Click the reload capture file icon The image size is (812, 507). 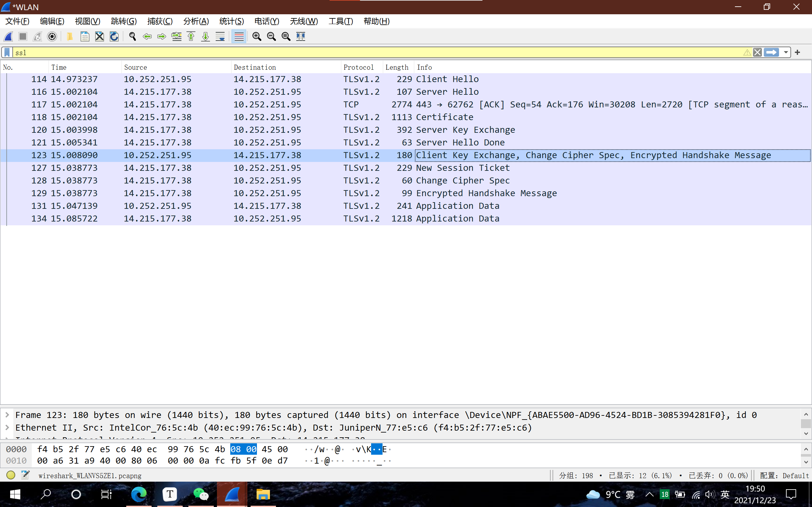pos(114,36)
